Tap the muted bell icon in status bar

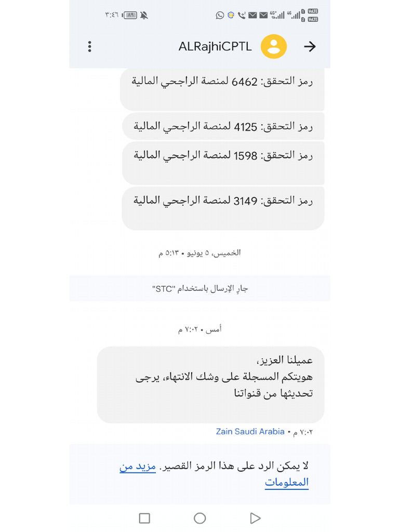tap(144, 15)
